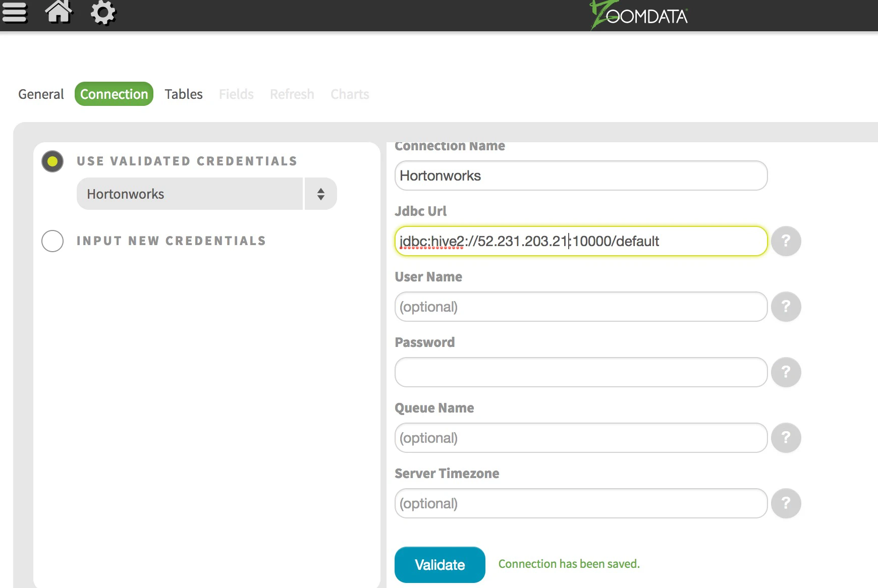Focus the Queue Name input field

(x=581, y=438)
